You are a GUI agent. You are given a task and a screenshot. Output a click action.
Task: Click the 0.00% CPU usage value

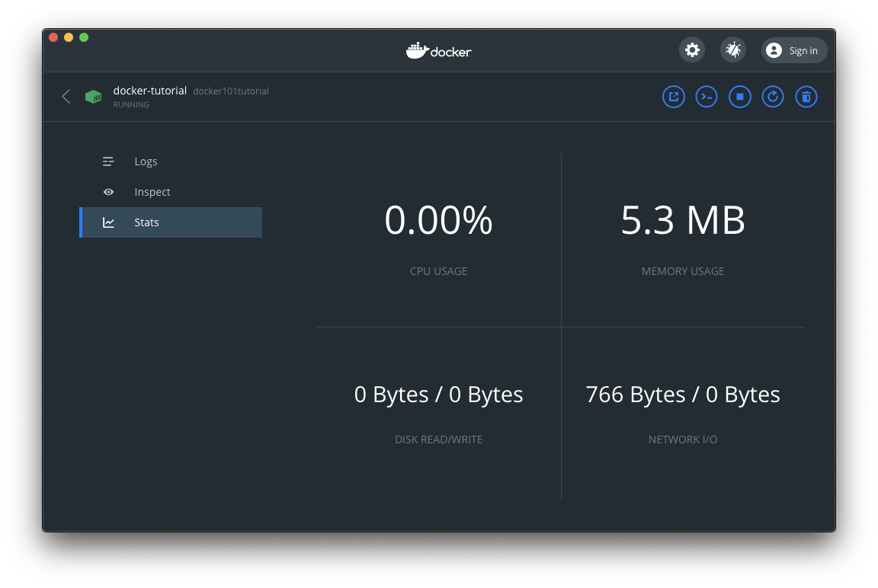438,221
